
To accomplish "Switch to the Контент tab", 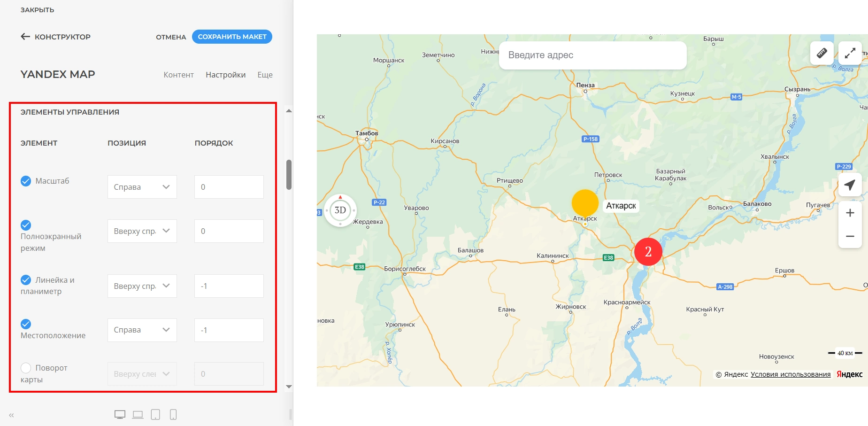I will 178,75.
